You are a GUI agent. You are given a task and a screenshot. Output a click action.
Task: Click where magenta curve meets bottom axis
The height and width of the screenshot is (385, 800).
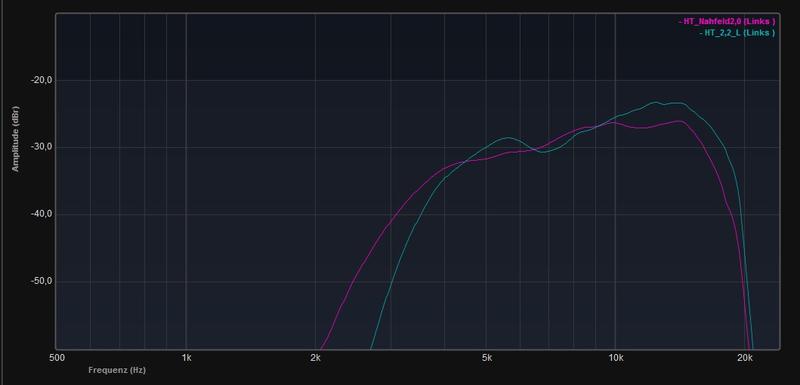tap(321, 349)
